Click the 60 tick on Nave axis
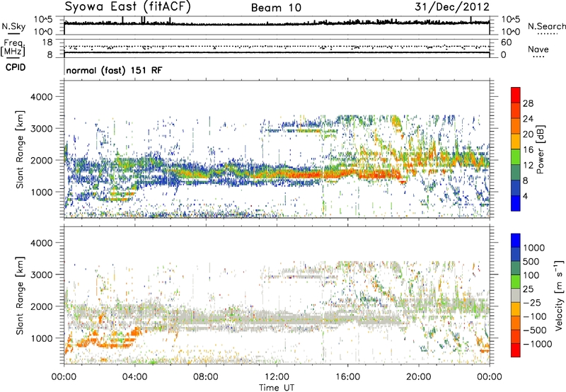The height and width of the screenshot is (392, 566). [506, 42]
